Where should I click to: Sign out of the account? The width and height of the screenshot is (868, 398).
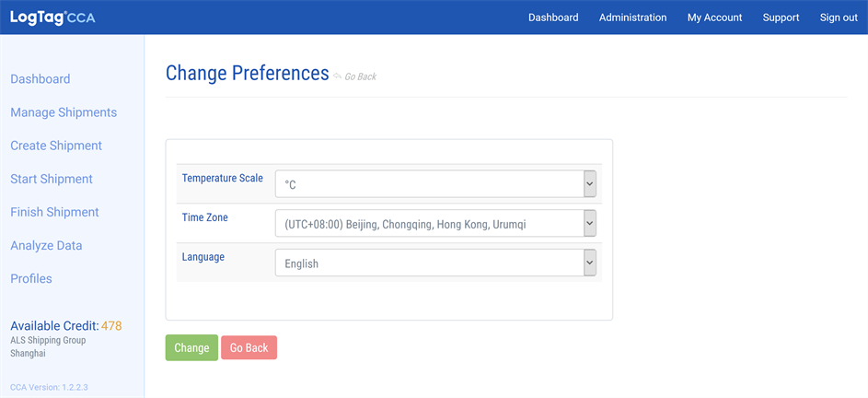pyautogui.click(x=839, y=18)
